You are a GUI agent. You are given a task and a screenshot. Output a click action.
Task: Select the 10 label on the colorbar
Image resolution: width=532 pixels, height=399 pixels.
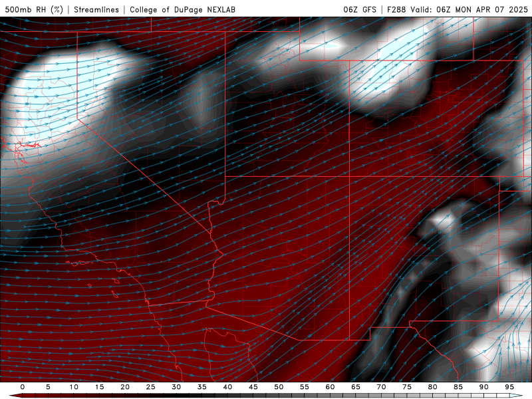tap(74, 387)
